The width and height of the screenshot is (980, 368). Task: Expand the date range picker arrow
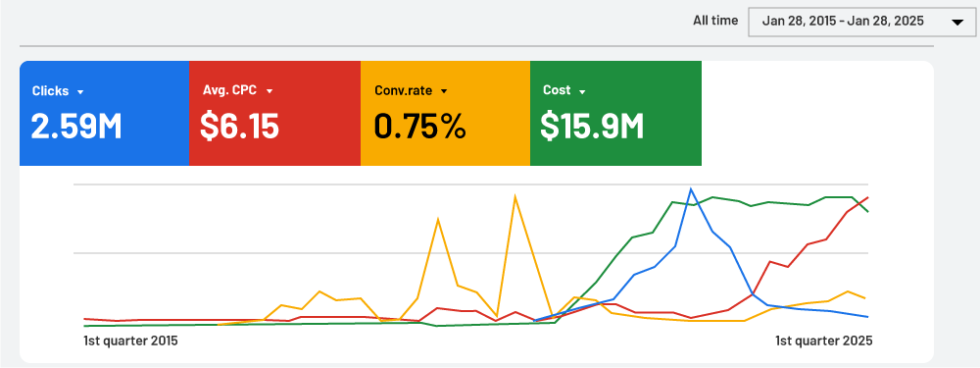956,22
